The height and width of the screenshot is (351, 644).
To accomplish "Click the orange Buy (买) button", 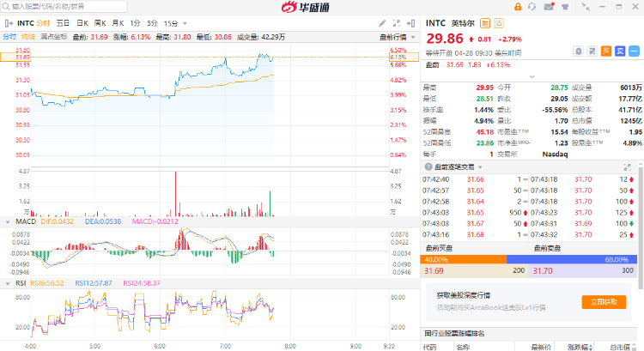I will click(606, 51).
